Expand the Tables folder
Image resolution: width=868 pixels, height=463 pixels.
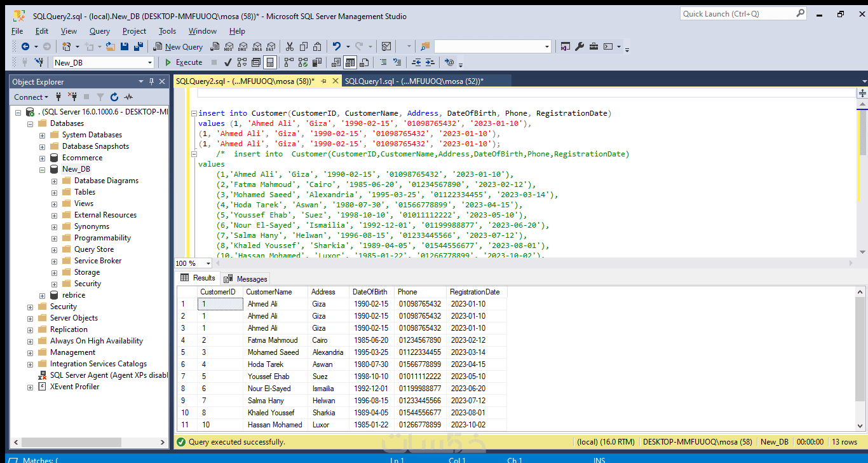55,192
